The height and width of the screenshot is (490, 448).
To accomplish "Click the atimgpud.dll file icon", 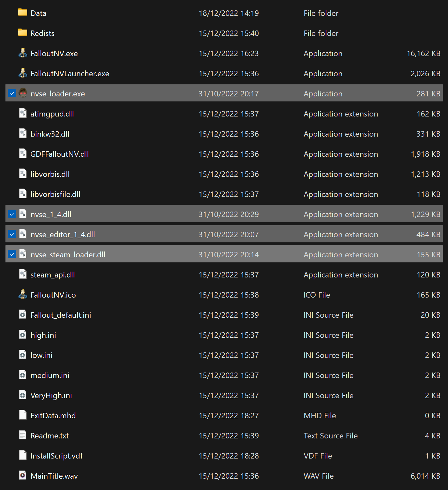I will click(23, 113).
